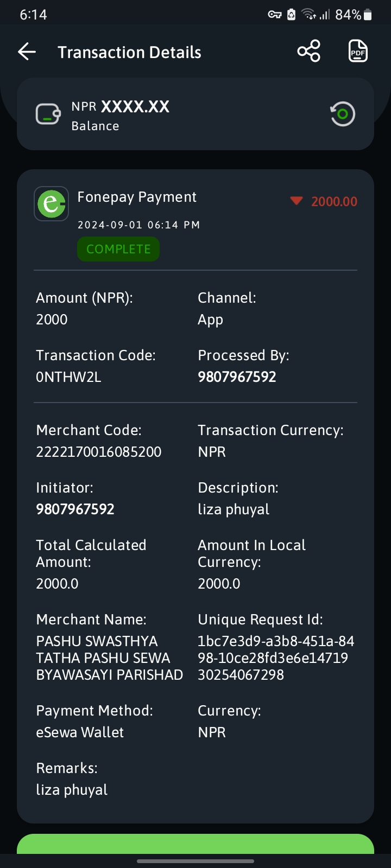Viewport: 391px width, 868px height.
Task: Tap the Transaction Details title
Action: (129, 52)
